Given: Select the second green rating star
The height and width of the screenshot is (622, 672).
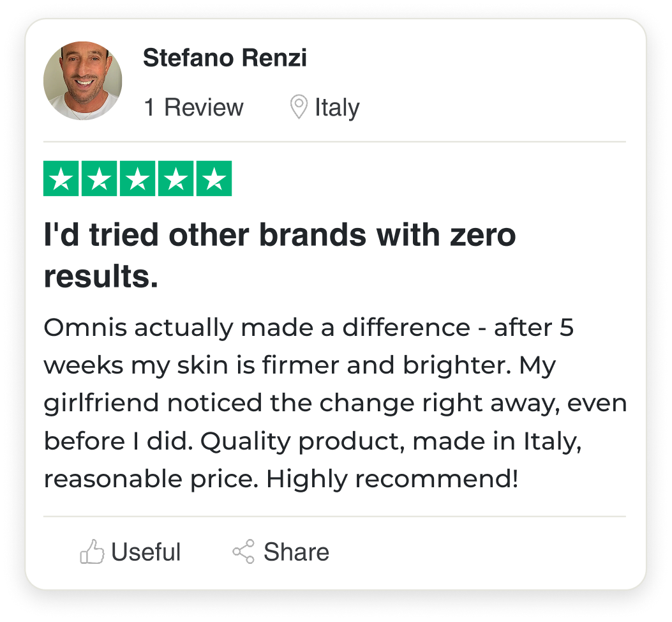Looking at the screenshot, I should point(100,179).
